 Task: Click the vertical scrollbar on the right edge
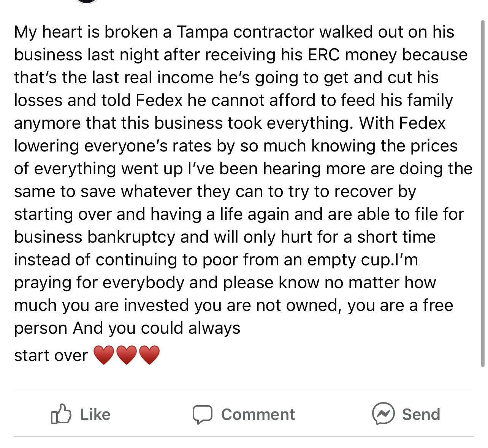(483, 194)
